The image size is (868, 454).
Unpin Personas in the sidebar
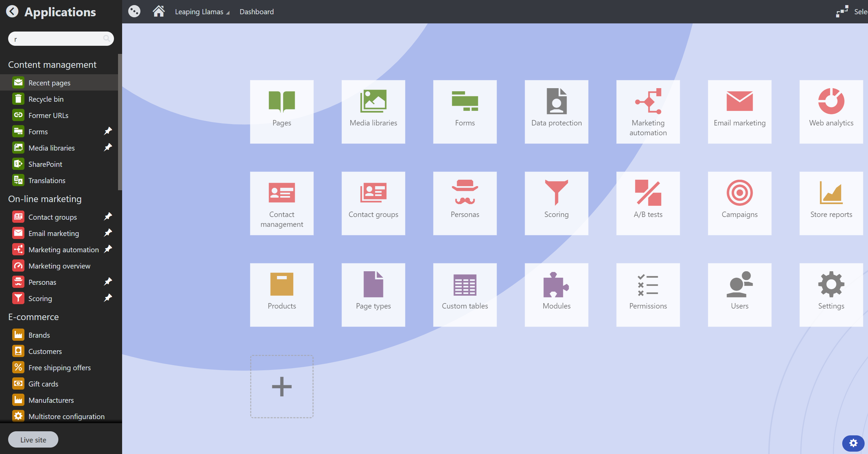click(108, 281)
